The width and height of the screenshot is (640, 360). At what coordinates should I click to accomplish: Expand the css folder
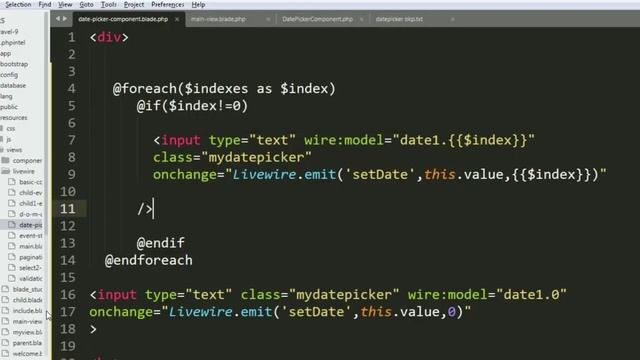click(x=11, y=128)
